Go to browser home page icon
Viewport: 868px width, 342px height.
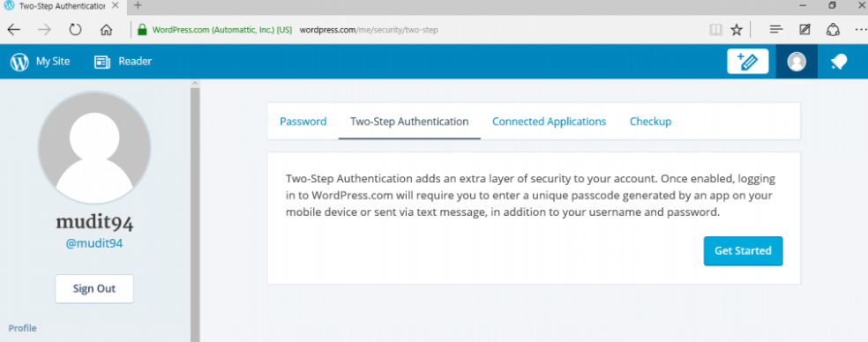106,30
